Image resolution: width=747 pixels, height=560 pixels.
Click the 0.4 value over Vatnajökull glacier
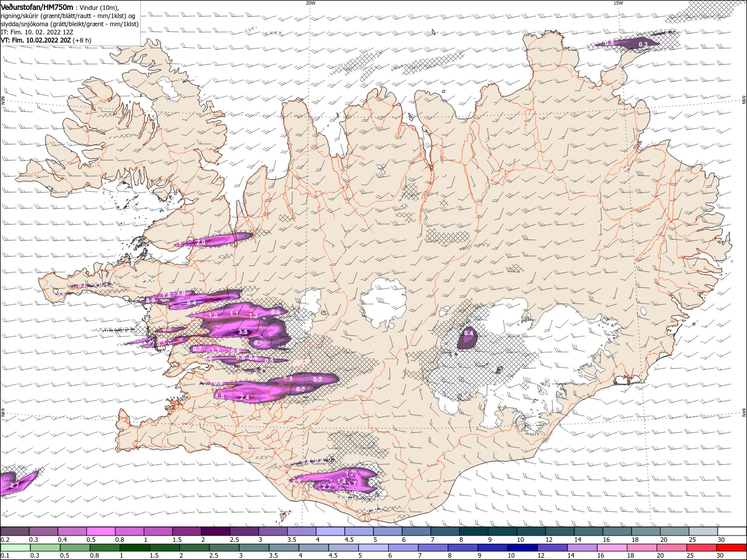click(x=468, y=333)
